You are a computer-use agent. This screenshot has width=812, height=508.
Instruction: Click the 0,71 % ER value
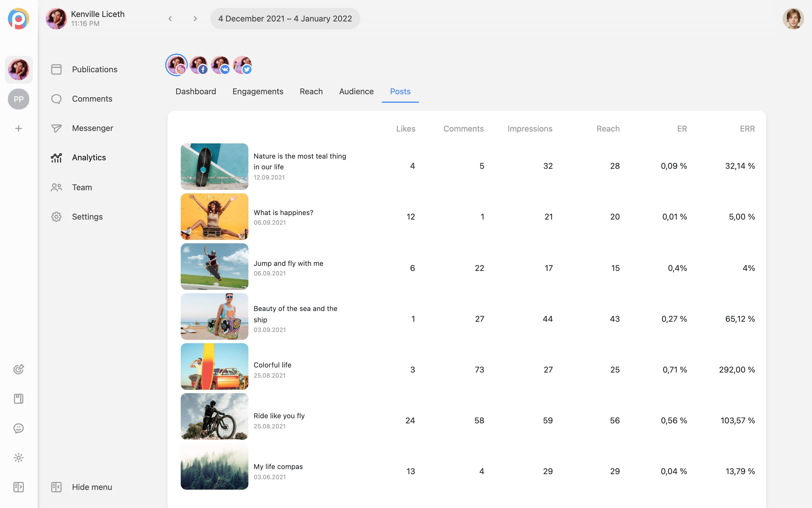click(x=675, y=370)
